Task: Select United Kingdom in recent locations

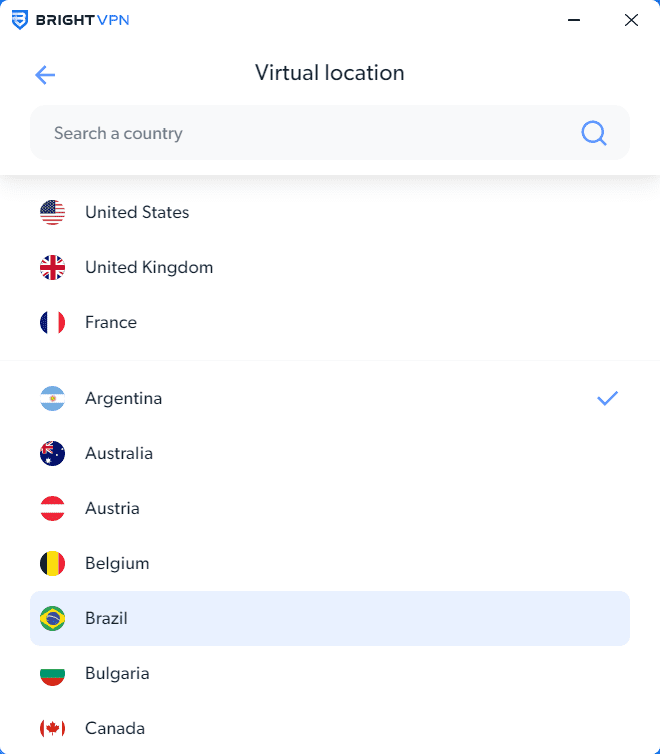Action: [149, 267]
